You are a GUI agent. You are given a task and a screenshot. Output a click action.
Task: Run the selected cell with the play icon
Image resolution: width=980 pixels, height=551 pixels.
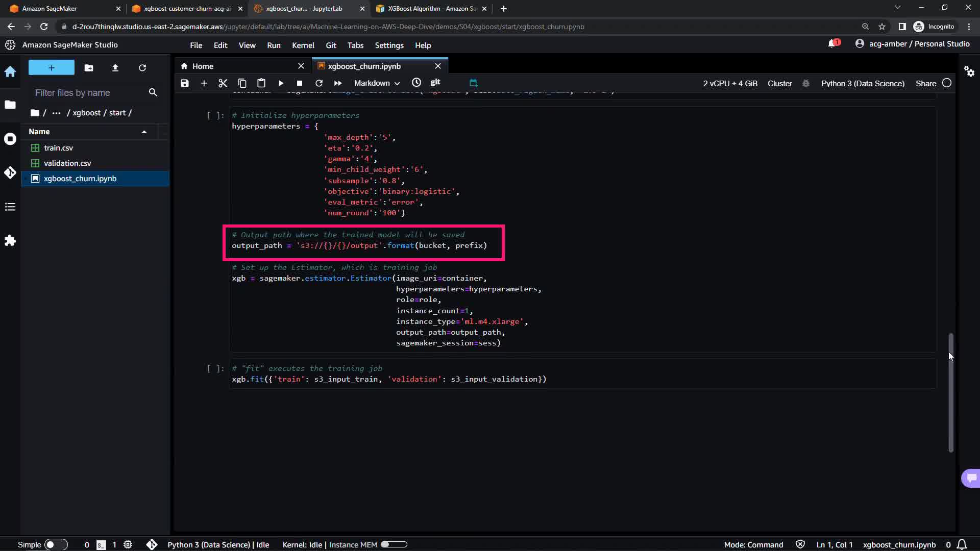[281, 83]
